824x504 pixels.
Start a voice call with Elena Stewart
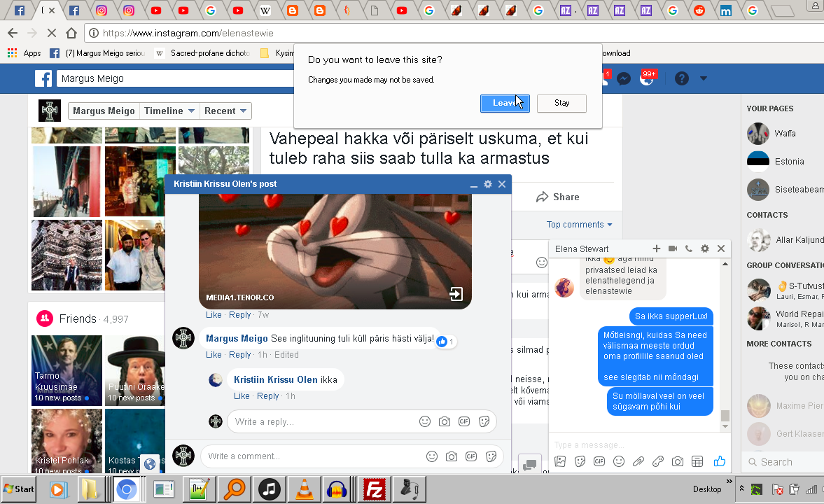(689, 248)
